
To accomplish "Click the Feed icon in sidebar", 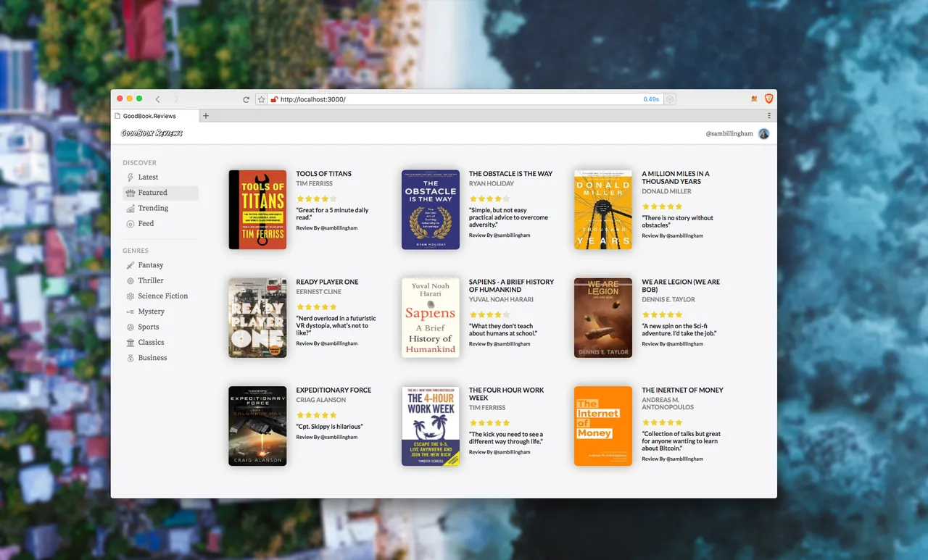I will click(130, 224).
